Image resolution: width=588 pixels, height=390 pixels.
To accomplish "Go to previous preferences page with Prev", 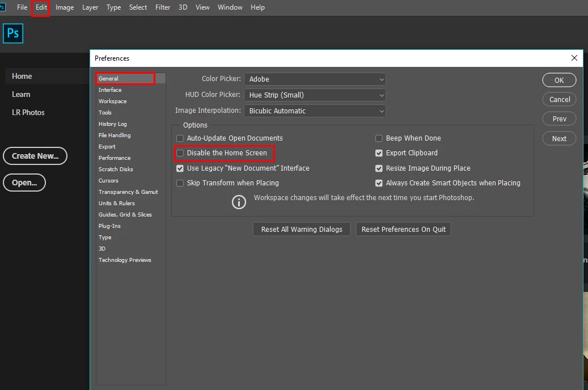I will pyautogui.click(x=559, y=119).
